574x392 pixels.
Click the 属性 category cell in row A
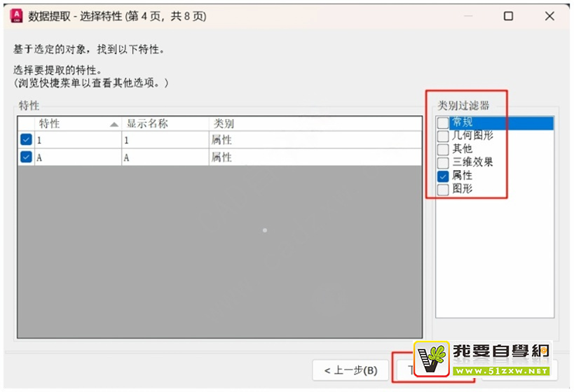315,157
